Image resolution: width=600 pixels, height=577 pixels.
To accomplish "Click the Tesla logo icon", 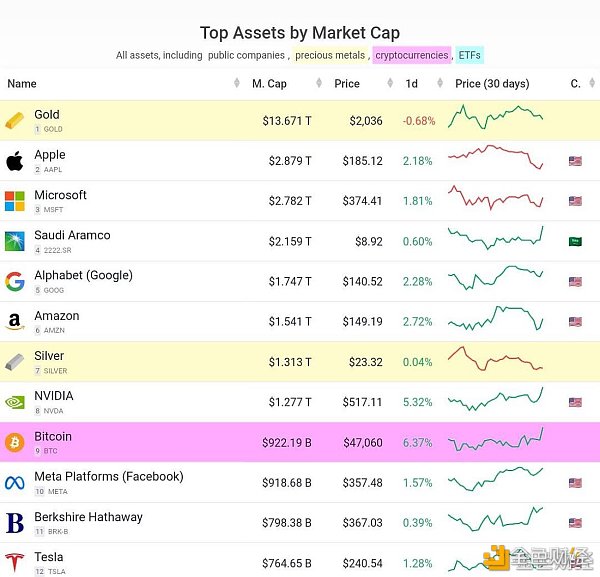I will (x=15, y=562).
